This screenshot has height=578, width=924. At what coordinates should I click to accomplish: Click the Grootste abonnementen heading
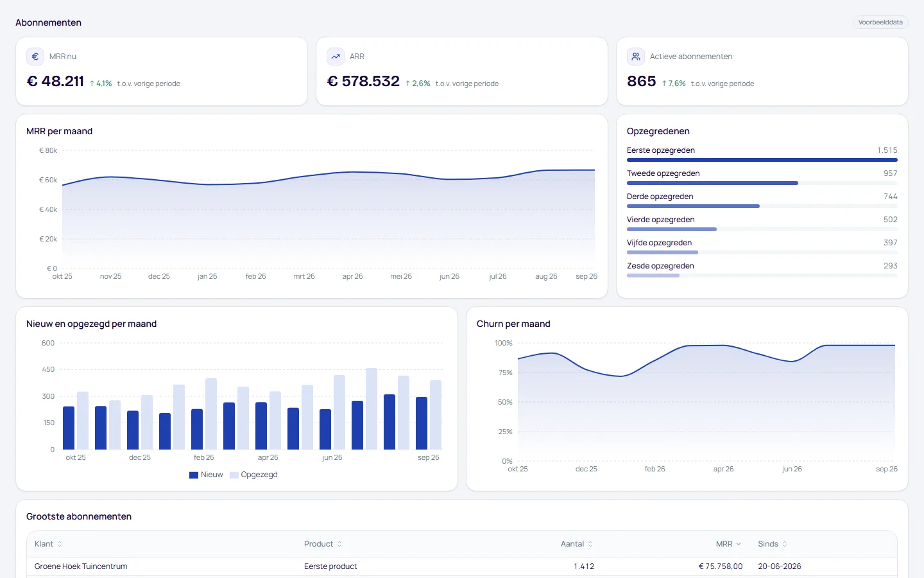79,516
